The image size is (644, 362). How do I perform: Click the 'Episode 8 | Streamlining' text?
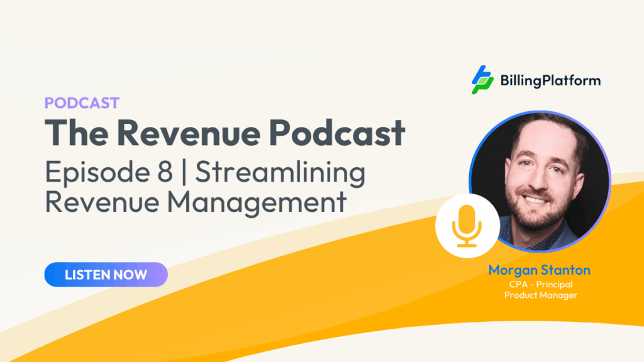205,172
